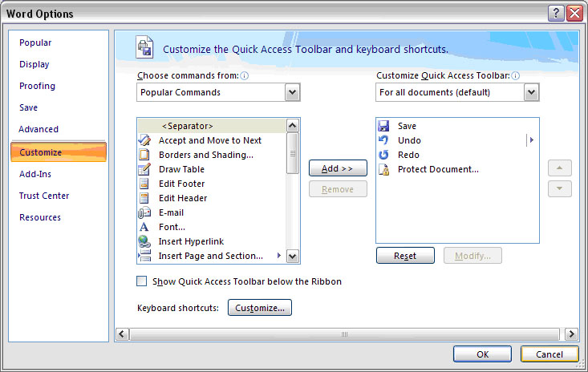The image size is (588, 372).
Task: Click the Accept and Move to Next icon
Action: tap(144, 140)
